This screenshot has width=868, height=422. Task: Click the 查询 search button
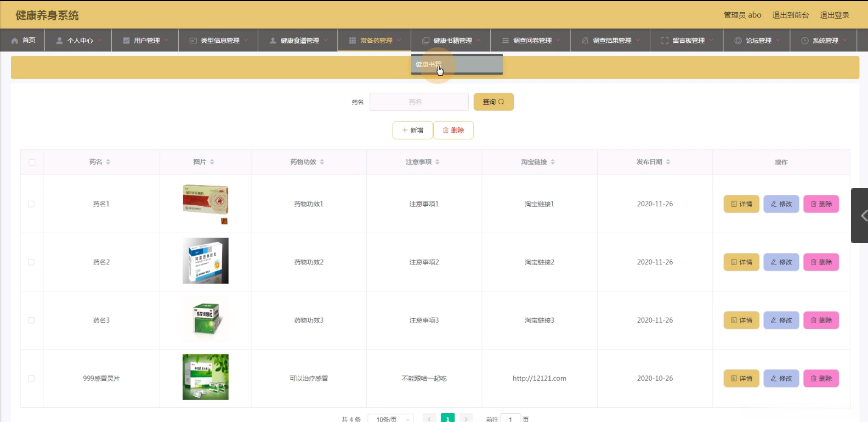(493, 102)
